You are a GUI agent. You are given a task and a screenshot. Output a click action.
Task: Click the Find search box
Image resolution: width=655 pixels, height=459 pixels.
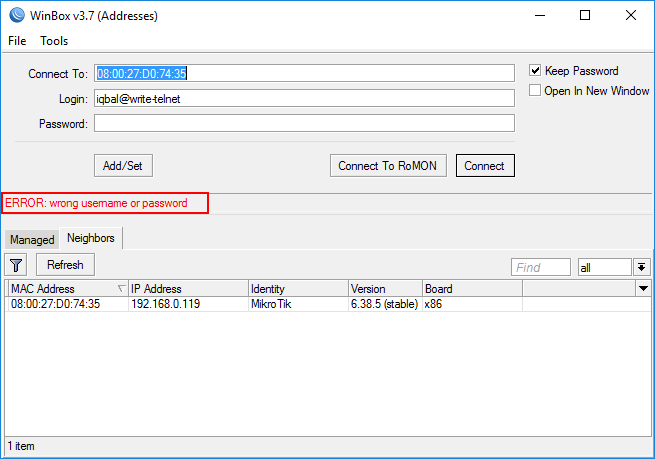click(x=541, y=267)
